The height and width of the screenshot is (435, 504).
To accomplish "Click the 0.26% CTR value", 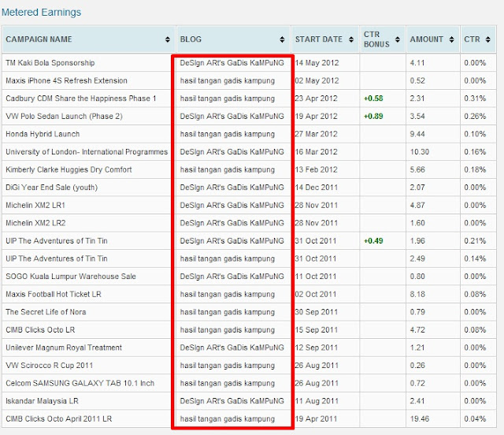I will click(x=475, y=116).
